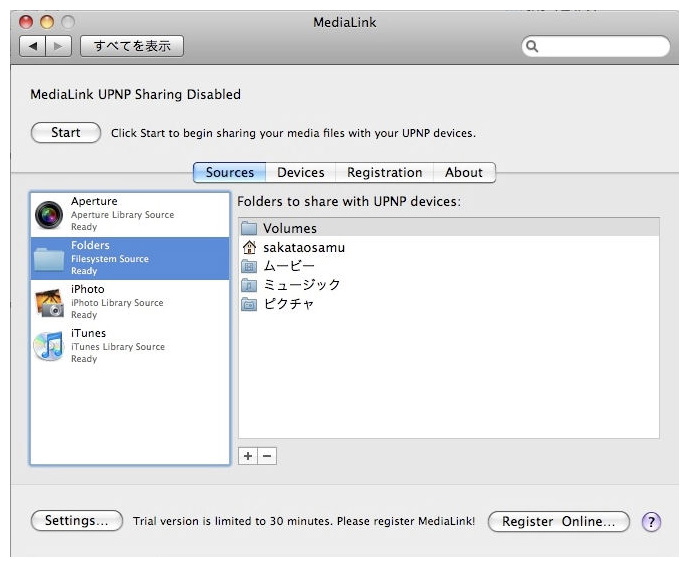Add a shared folder with plus button
This screenshot has width=689, height=567.
(248, 456)
